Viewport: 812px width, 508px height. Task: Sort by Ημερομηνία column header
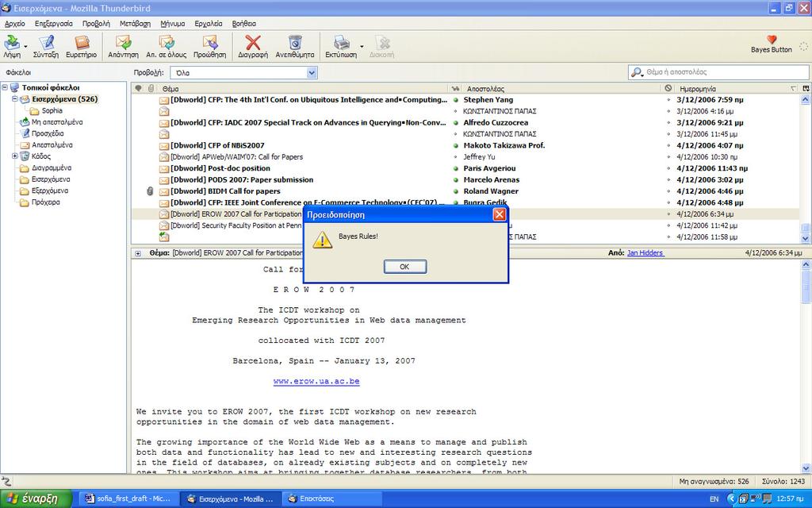(737, 89)
